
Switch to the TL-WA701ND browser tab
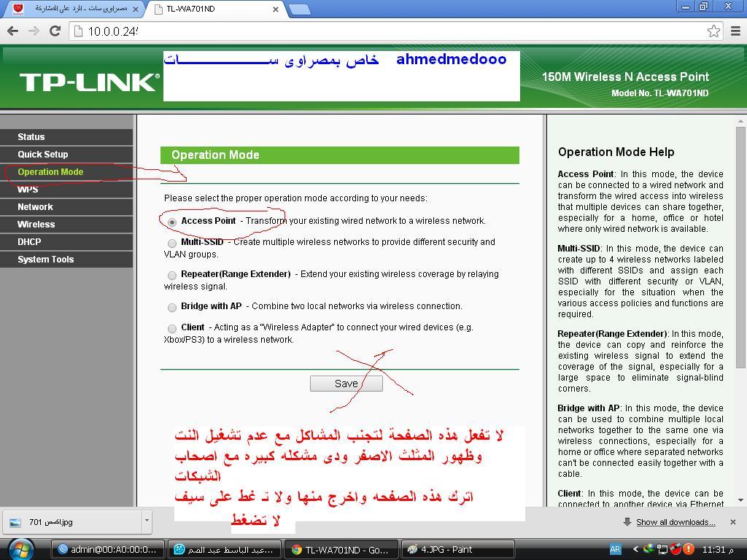coord(216,9)
